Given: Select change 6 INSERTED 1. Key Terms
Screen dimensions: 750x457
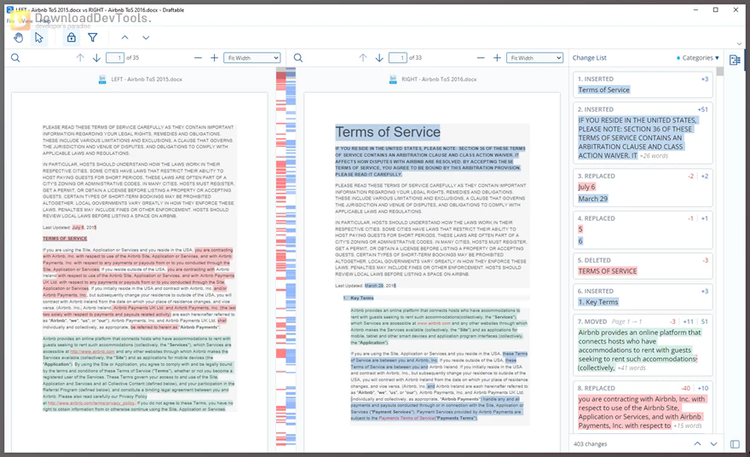Looking at the screenshot, I should [x=643, y=297].
